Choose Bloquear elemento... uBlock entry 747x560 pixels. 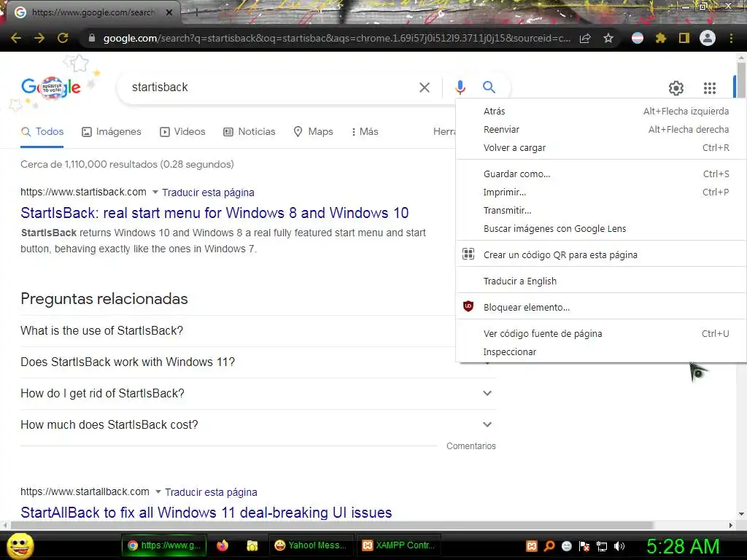[x=601, y=307]
